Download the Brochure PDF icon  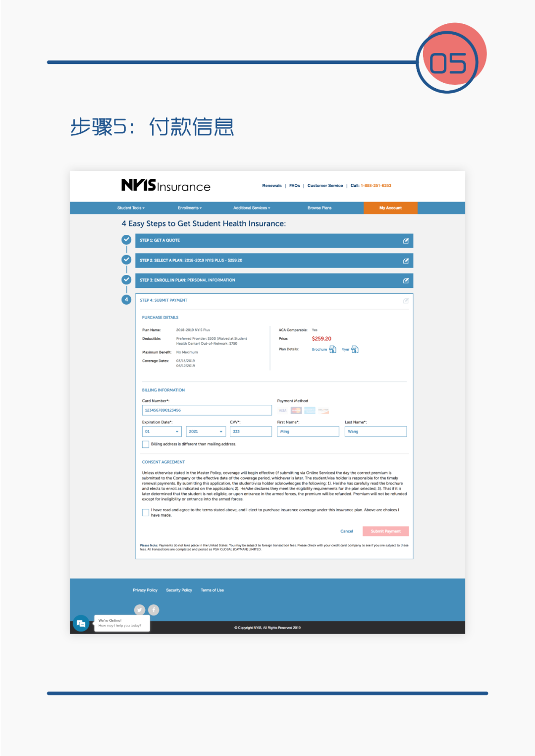(332, 349)
